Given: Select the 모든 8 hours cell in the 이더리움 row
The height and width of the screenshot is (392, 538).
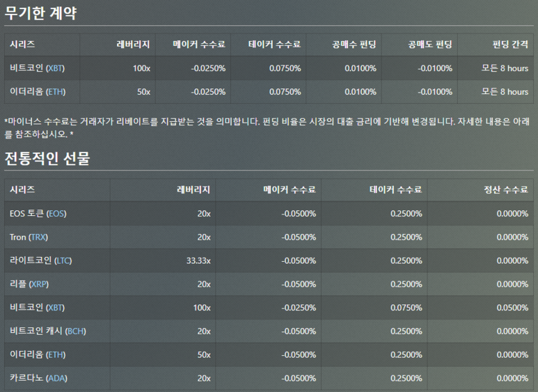Looking at the screenshot, I should 505,92.
